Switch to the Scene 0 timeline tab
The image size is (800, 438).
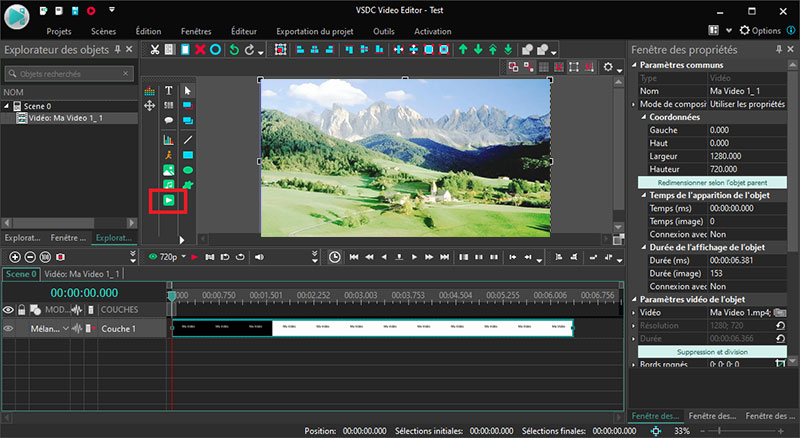tap(21, 274)
